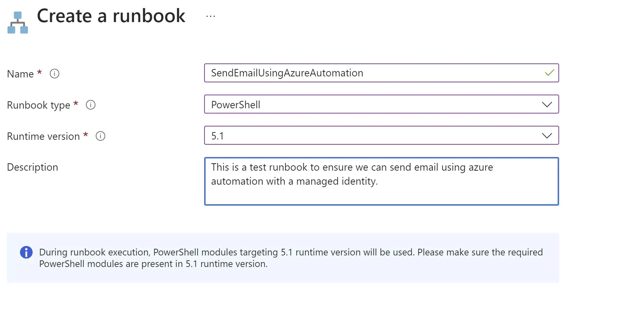This screenshot has width=644, height=329.
Task: Click the Create a runbook heading
Action: (x=111, y=16)
